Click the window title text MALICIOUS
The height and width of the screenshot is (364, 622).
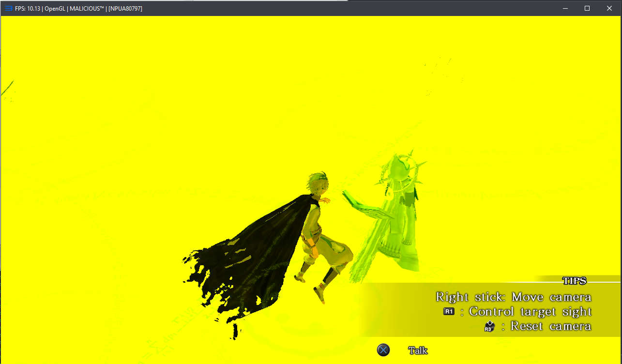(x=87, y=9)
